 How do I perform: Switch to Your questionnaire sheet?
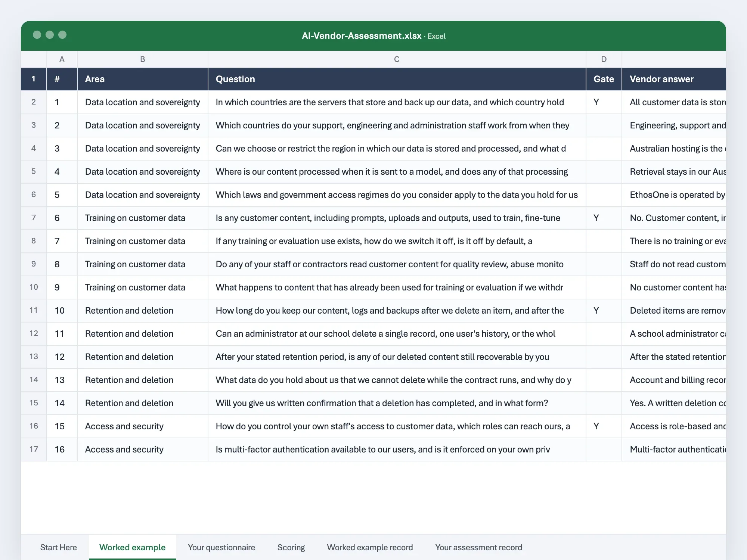pos(221,547)
